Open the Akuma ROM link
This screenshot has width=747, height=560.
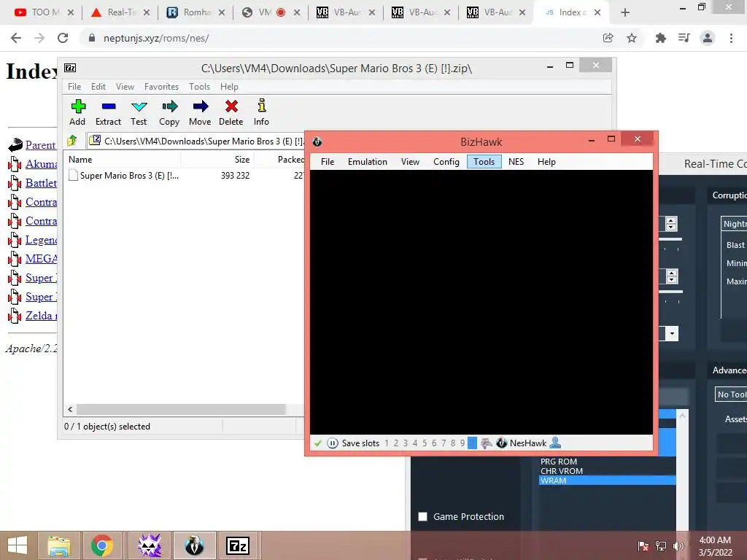42,164
